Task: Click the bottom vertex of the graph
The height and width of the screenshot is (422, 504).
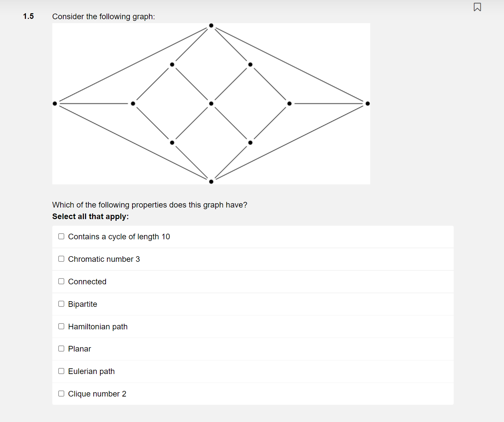Action: point(211,181)
